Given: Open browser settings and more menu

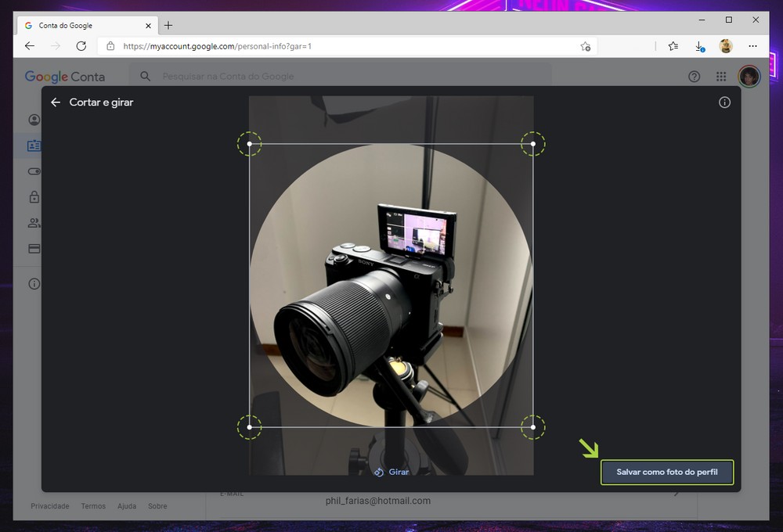Looking at the screenshot, I should pyautogui.click(x=752, y=46).
